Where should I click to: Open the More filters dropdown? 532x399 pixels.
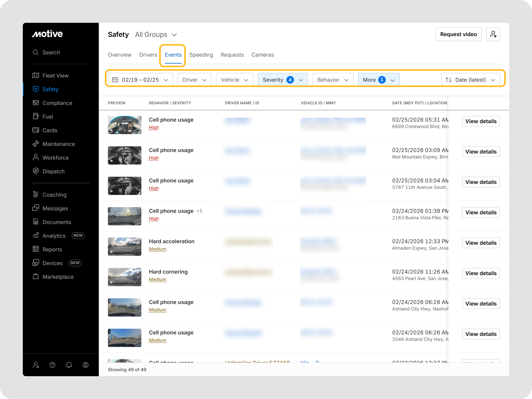click(x=378, y=80)
